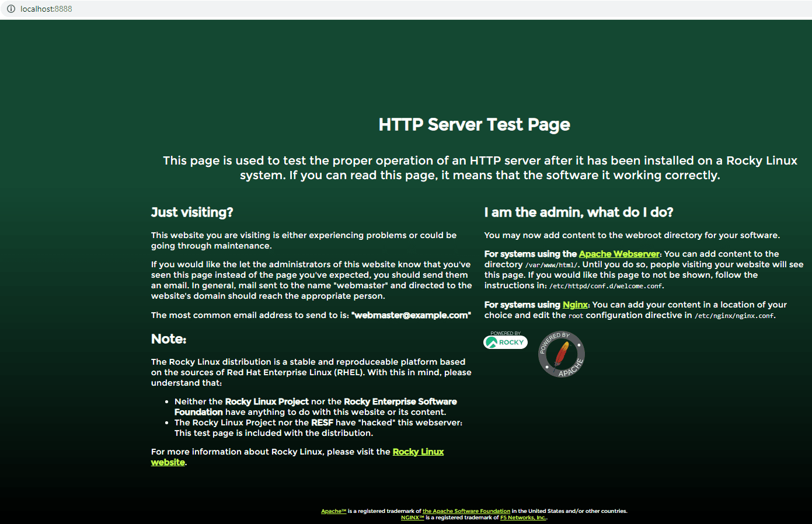812x524 pixels.
Task: Click the "Note:" section heading
Action: click(x=168, y=338)
